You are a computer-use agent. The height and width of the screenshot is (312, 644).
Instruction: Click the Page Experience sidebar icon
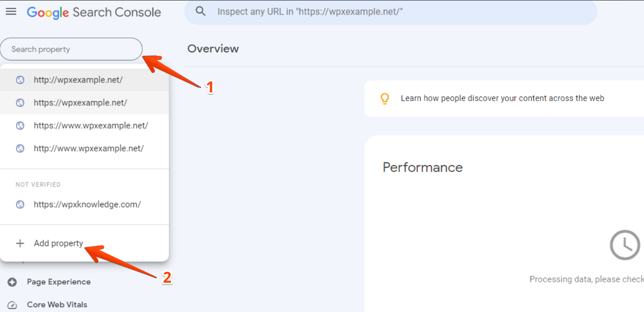click(x=12, y=282)
